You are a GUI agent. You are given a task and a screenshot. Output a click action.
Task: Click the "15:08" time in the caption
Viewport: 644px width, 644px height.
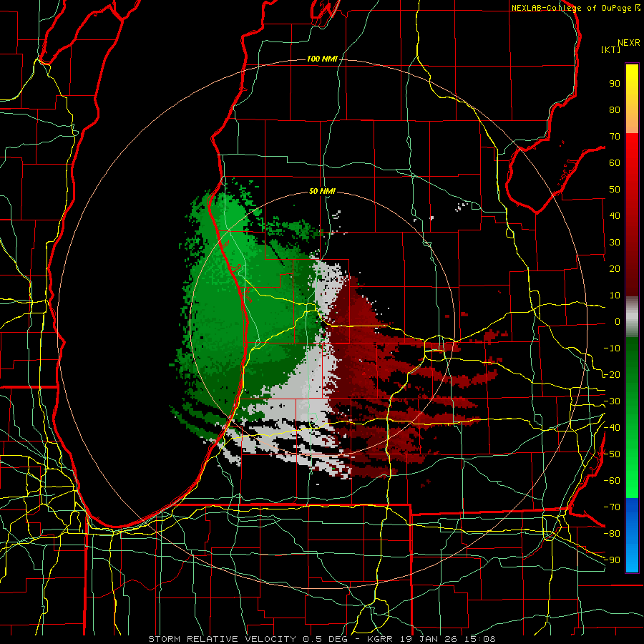coord(479,639)
